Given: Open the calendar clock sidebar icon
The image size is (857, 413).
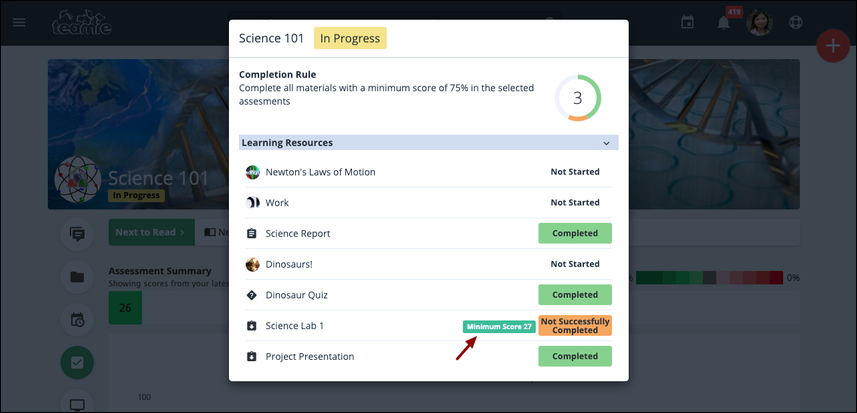Looking at the screenshot, I should [x=77, y=320].
